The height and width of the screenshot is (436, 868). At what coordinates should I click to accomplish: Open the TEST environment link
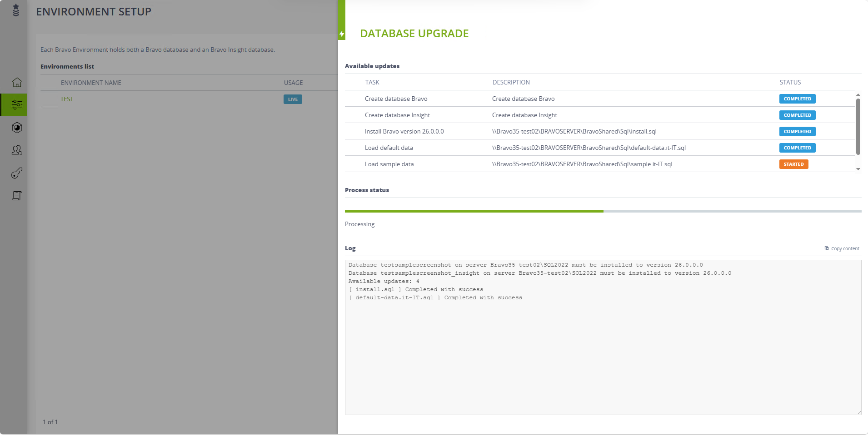pyautogui.click(x=67, y=99)
